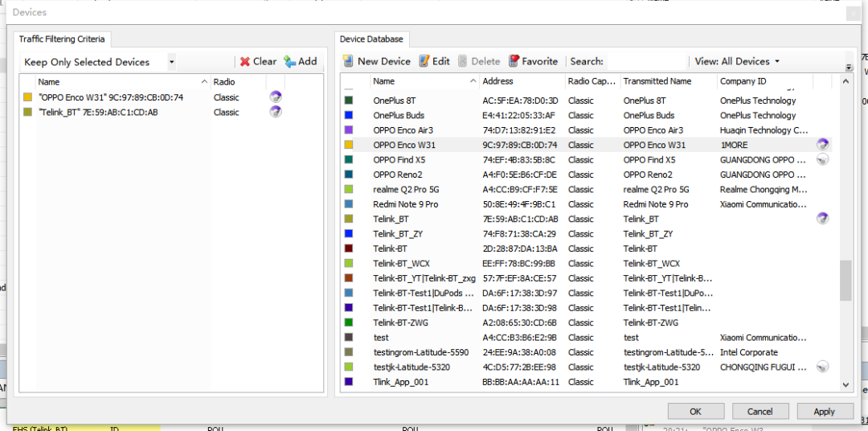The height and width of the screenshot is (431, 868).
Task: Click address 57:7F:EF:8A:CE:57
Action: pos(519,278)
